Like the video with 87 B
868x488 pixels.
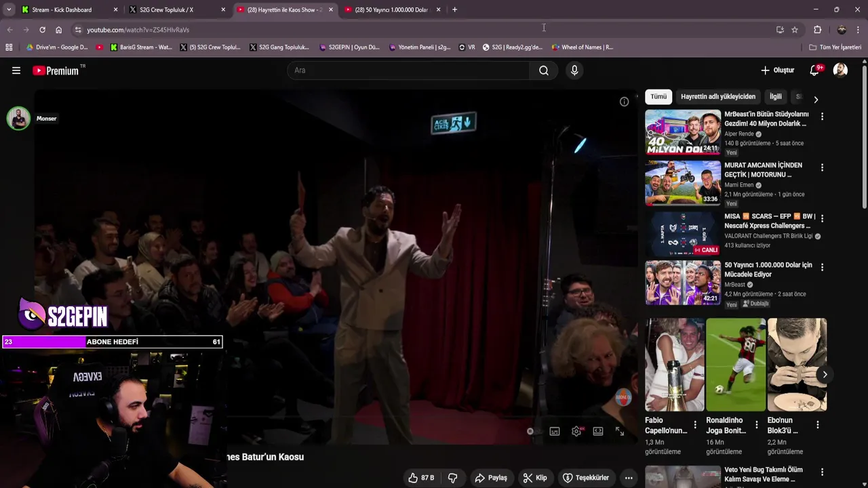421,478
